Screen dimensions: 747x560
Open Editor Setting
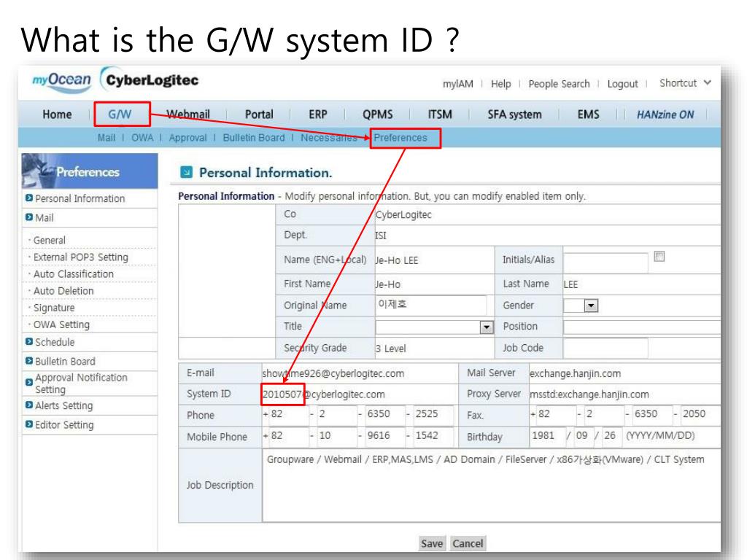64,425
